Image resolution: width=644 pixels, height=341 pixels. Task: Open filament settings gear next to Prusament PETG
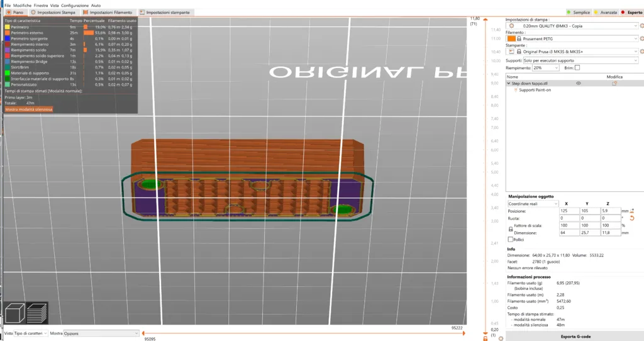pos(642,38)
